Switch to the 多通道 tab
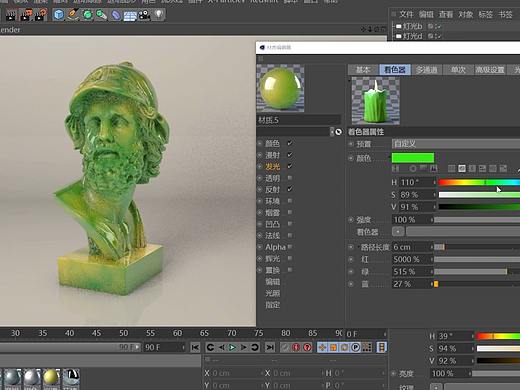Image resolution: width=520 pixels, height=390 pixels. coord(427,70)
